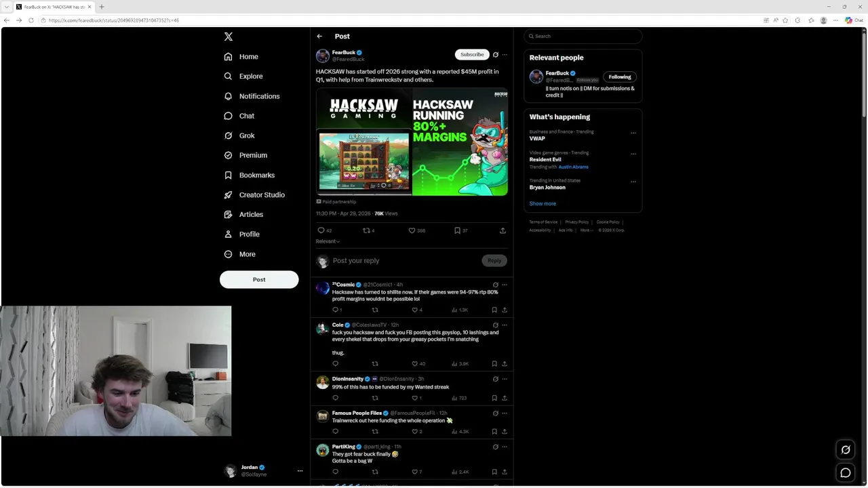This screenshot has height=488, width=868.
Task: Click the X logo in the sidebar
Action: (229, 37)
